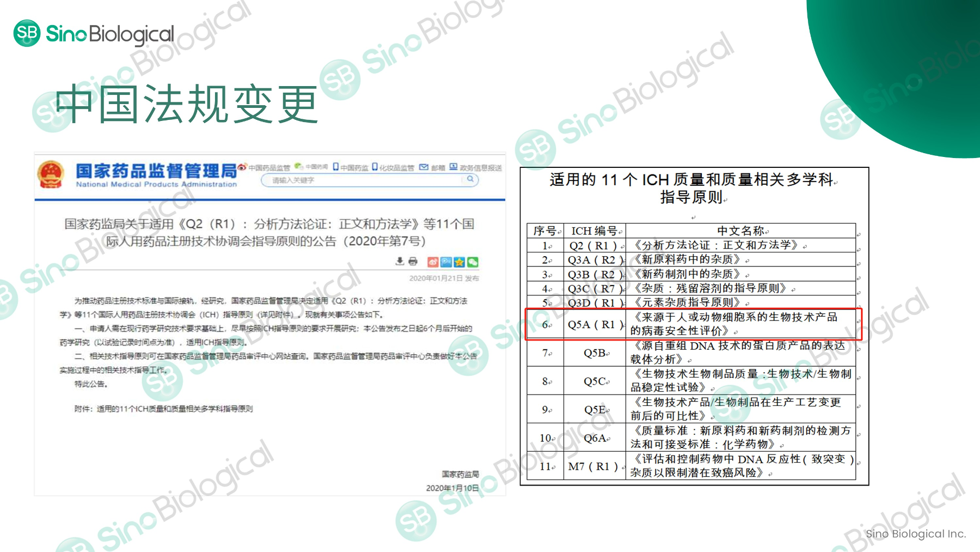
Task: Select the Q3C (R7) cell
Action: tap(595, 288)
